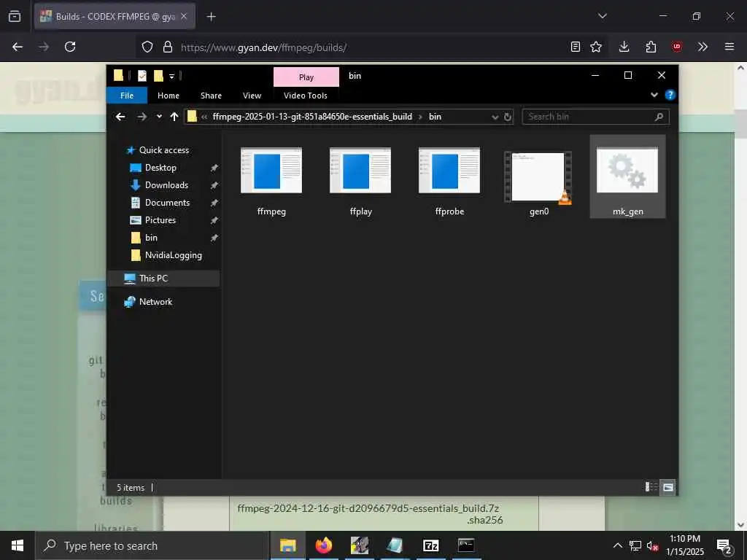Expand the address bar history dropdown
This screenshot has width=747, height=560.
(x=495, y=117)
